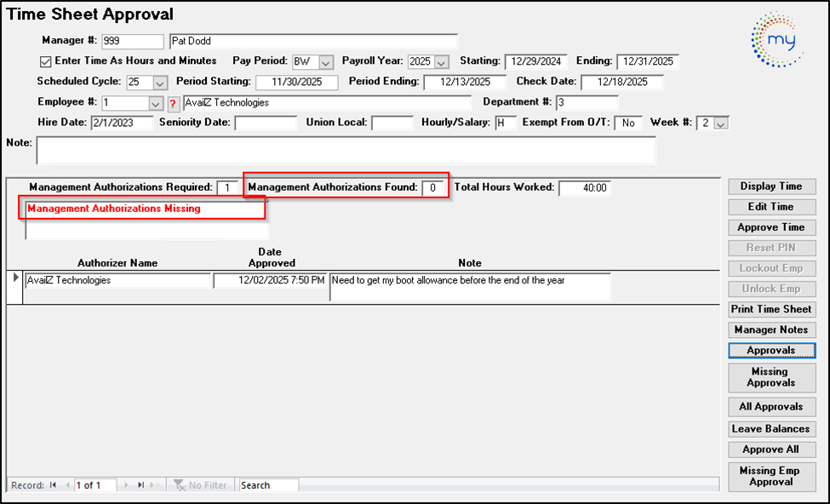Click the my logo in top corner
The height and width of the screenshot is (504, 830).
pyautogui.click(x=776, y=39)
